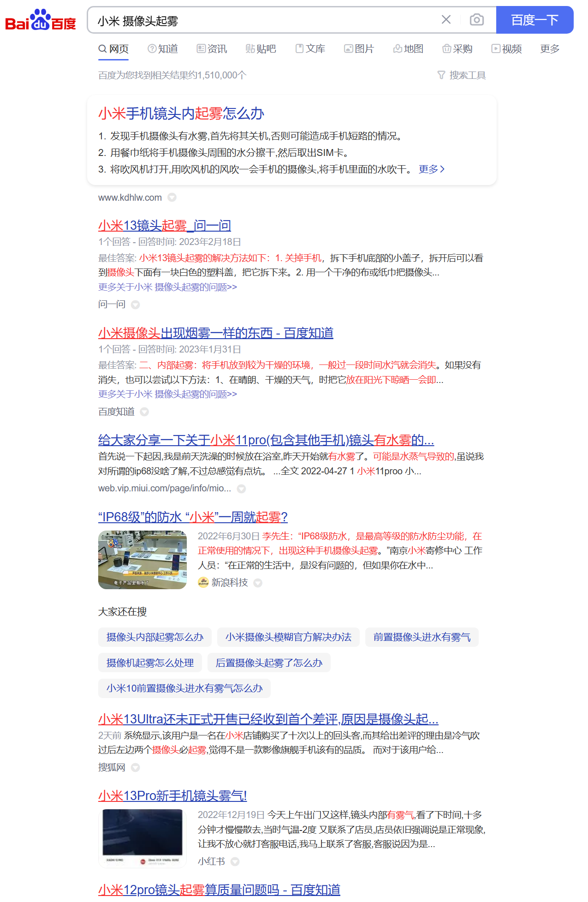Search 摄像头内部起雾怎么办 suggestion

click(x=155, y=637)
